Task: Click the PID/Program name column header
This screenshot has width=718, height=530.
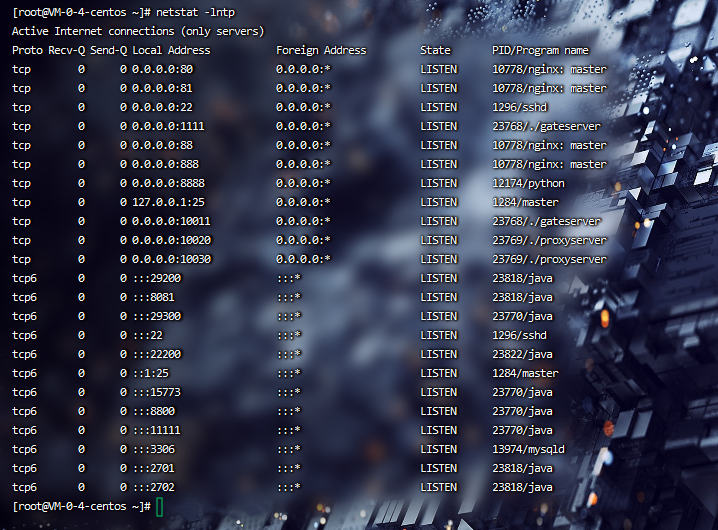Action: click(540, 50)
